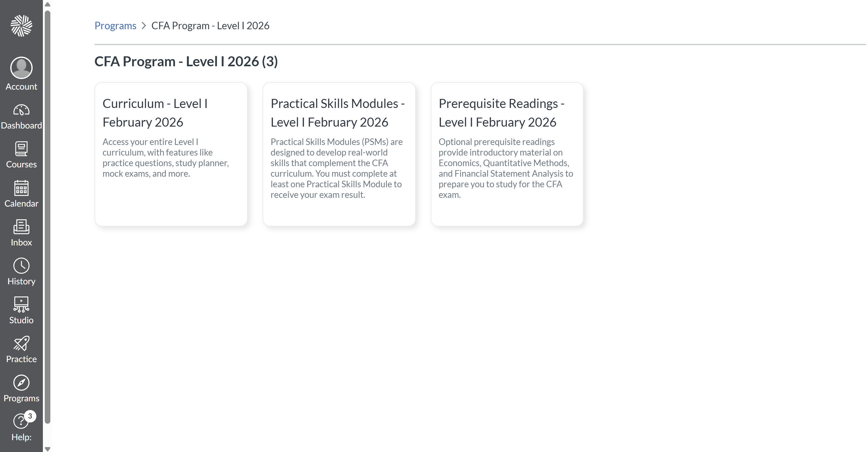Click the Programs breadcrumb link
Viewport: 868px width, 452px height.
coord(115,26)
